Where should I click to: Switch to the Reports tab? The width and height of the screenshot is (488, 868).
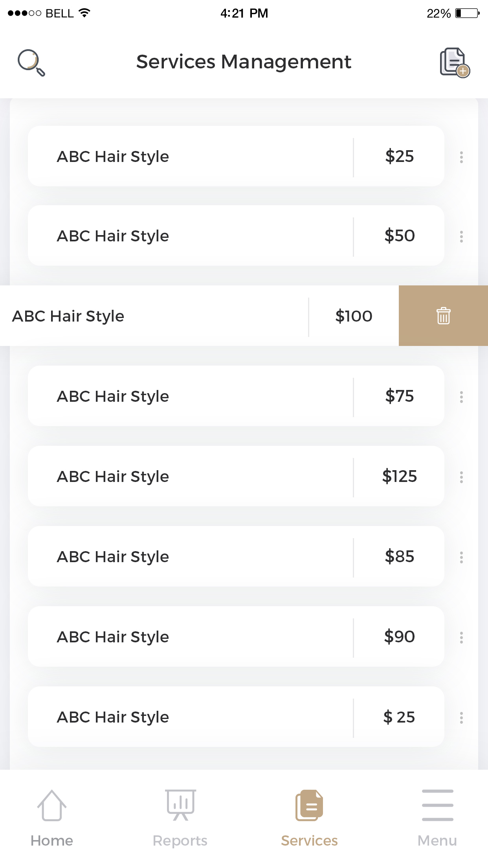[x=180, y=818]
